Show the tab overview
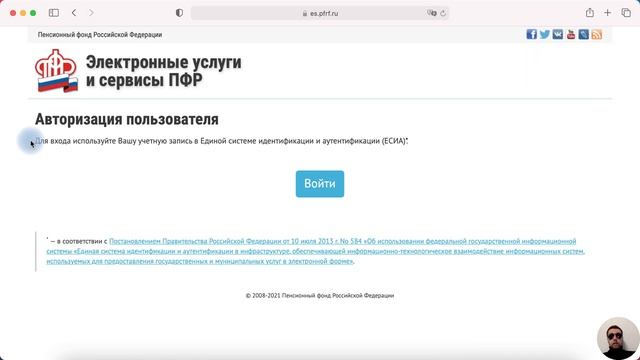 click(626, 13)
